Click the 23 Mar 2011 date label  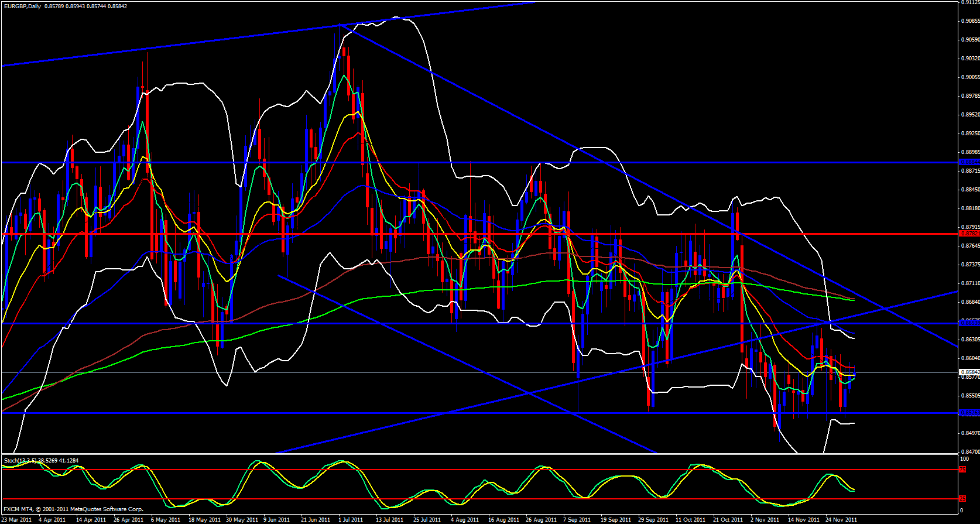(16, 519)
